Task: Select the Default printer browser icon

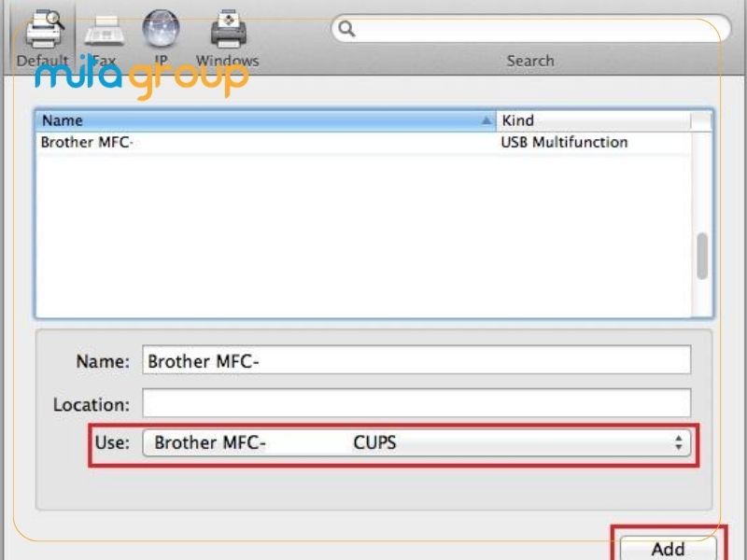Action: 44,30
